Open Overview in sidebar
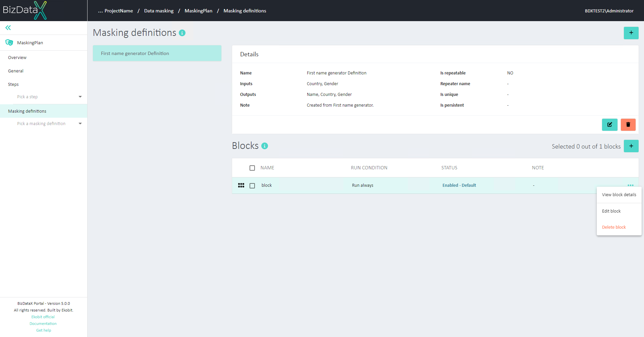The height and width of the screenshot is (337, 644). click(x=17, y=58)
